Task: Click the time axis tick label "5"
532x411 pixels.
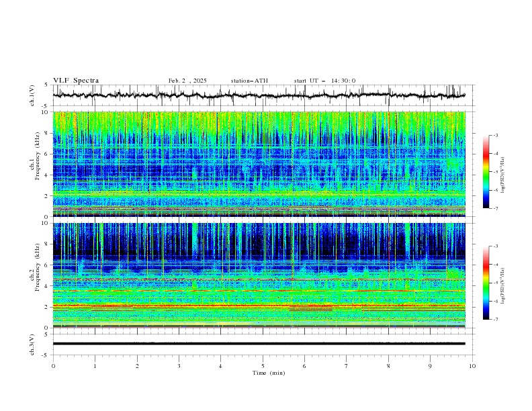Action: point(263,366)
